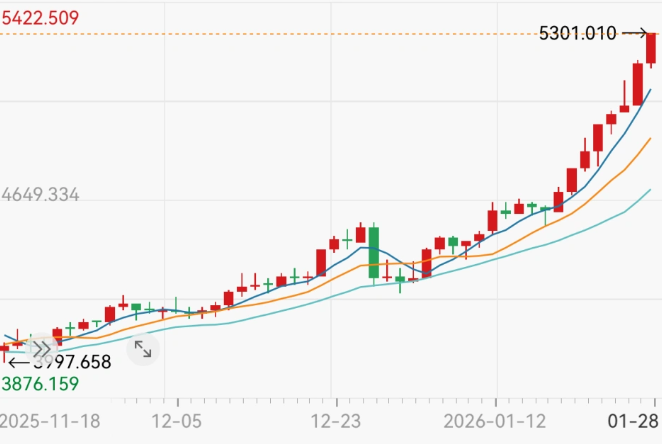Click the teal moving average line's right end
Viewport: 662px width, 444px height.
tap(650, 189)
